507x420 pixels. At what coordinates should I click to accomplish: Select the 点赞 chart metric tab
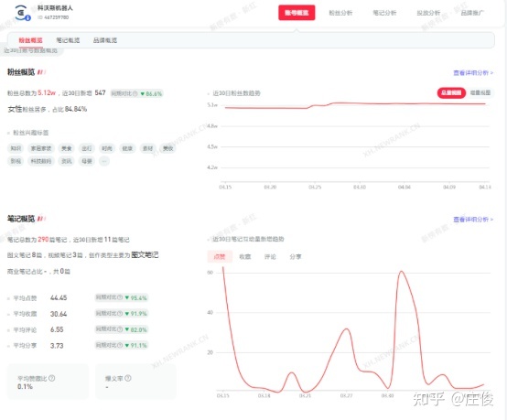(220, 257)
